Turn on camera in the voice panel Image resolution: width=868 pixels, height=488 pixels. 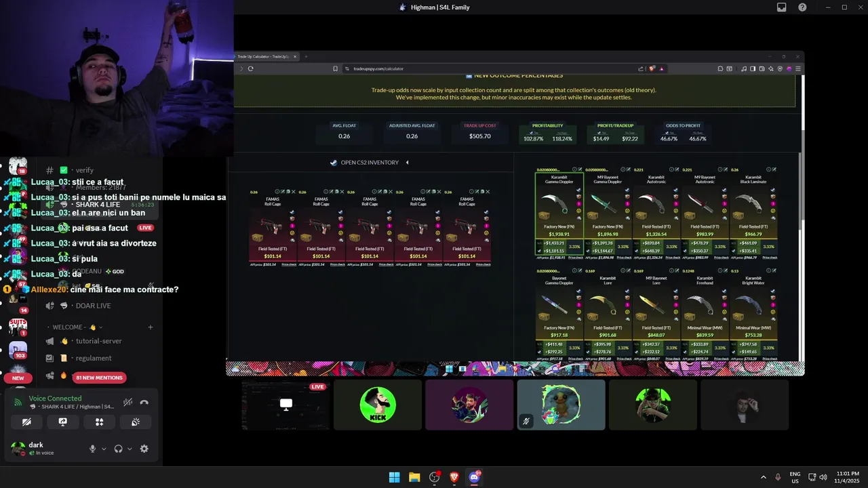[x=26, y=422]
